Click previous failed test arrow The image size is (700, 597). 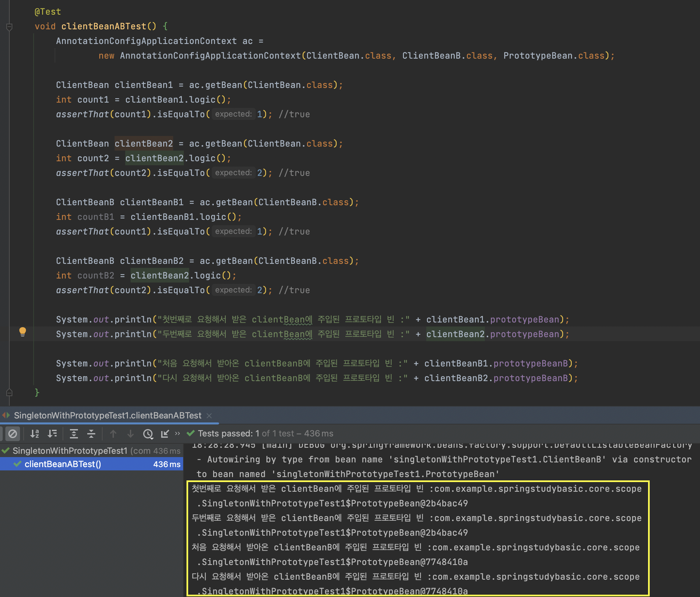click(x=113, y=433)
